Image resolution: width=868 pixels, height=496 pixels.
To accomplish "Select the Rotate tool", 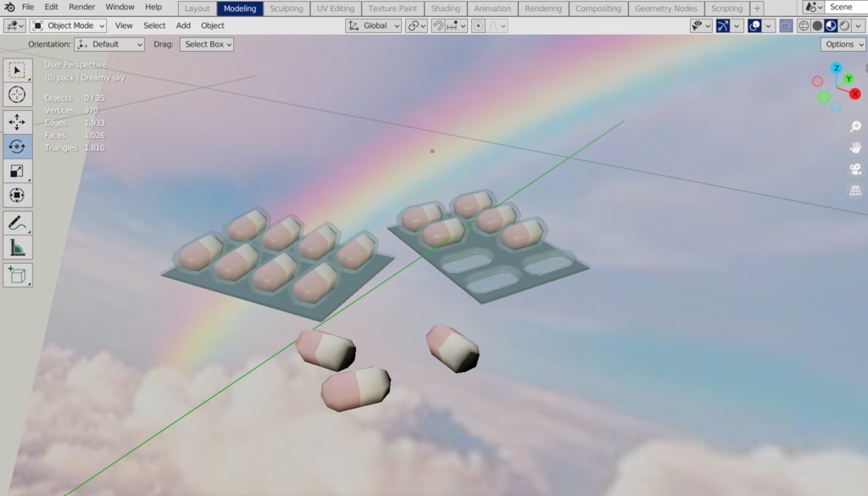I will coord(17,147).
